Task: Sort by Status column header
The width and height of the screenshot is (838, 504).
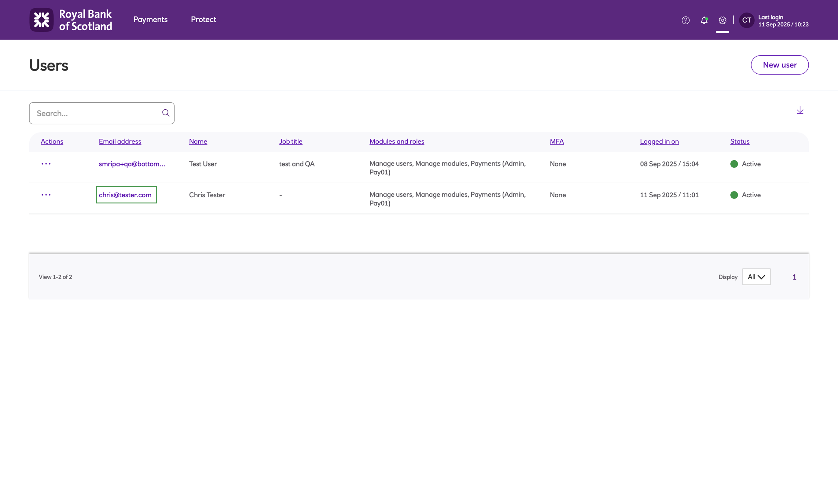Action: (x=740, y=141)
